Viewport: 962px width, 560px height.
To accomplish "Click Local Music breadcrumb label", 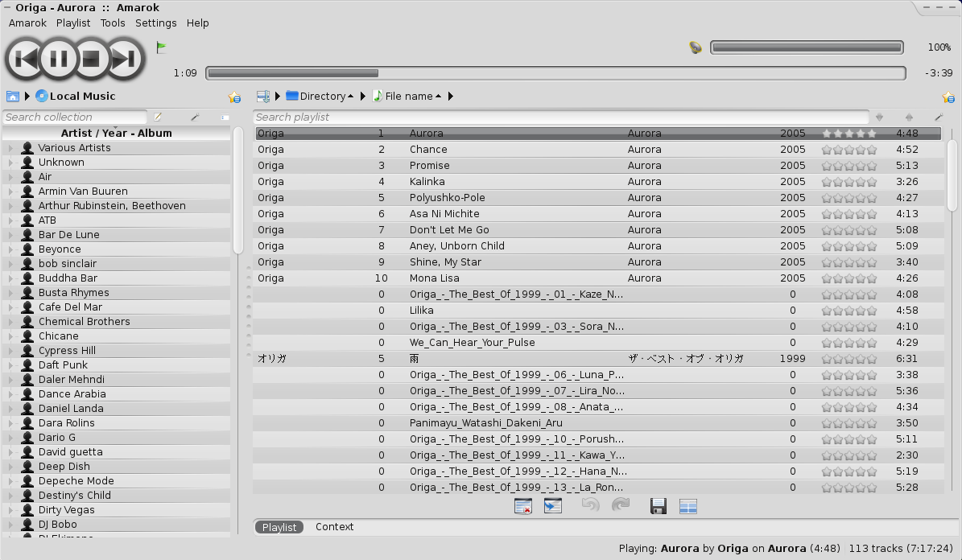I will pos(83,97).
